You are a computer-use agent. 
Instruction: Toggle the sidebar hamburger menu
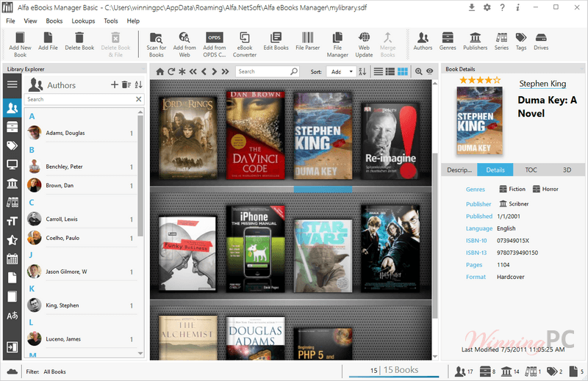pos(12,84)
